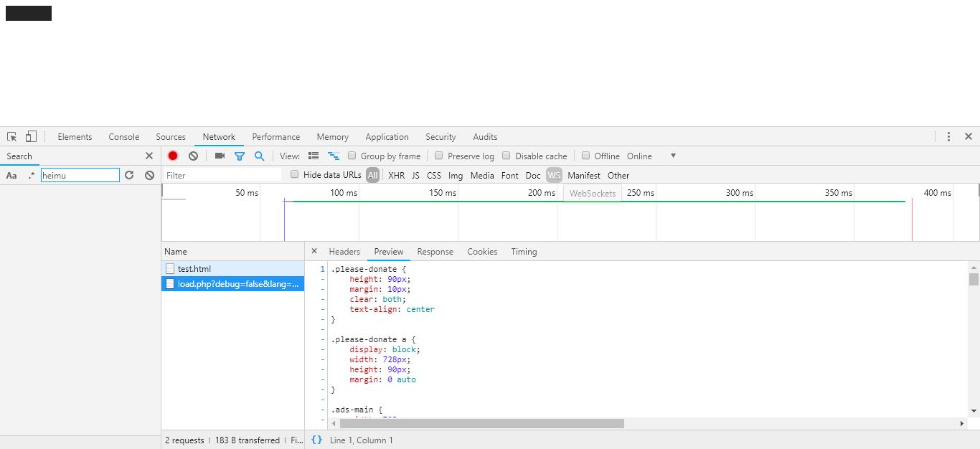Click the vertical scrollbar thumb in preview
Image resolution: width=980 pixels, height=449 pixels.
coord(974,279)
